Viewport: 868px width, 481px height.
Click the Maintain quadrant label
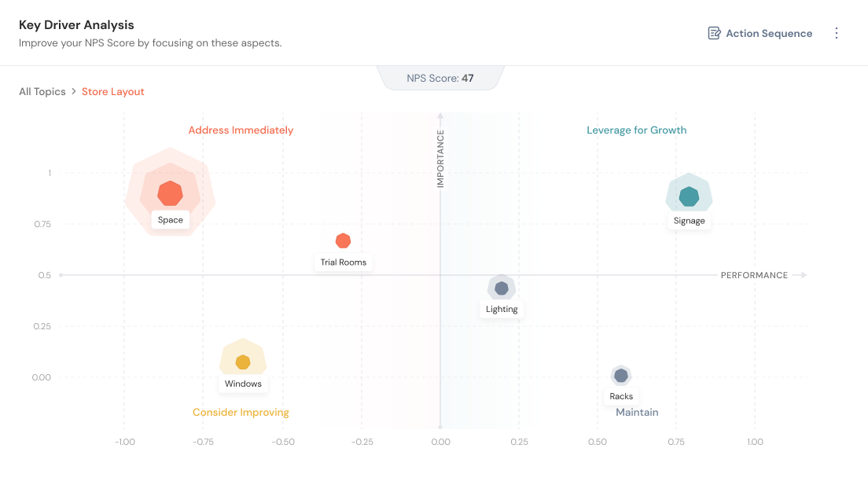click(x=637, y=413)
